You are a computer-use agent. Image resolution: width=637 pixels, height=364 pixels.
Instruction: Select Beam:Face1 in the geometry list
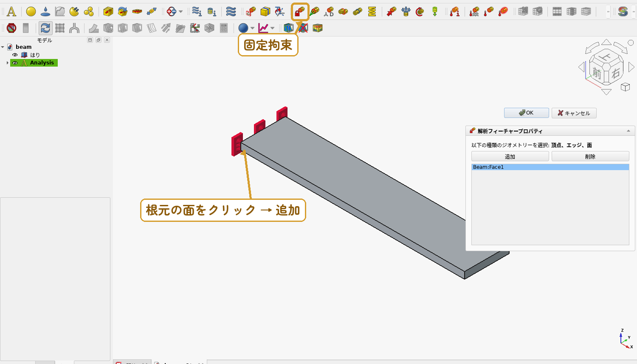coord(550,167)
